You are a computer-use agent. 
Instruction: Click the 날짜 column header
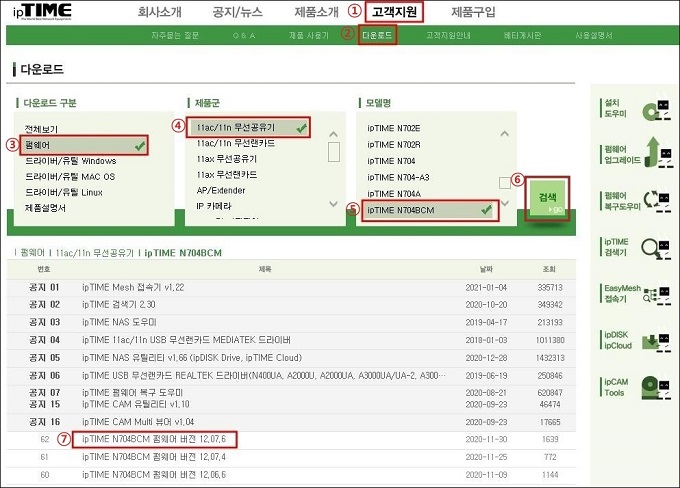[486, 269]
